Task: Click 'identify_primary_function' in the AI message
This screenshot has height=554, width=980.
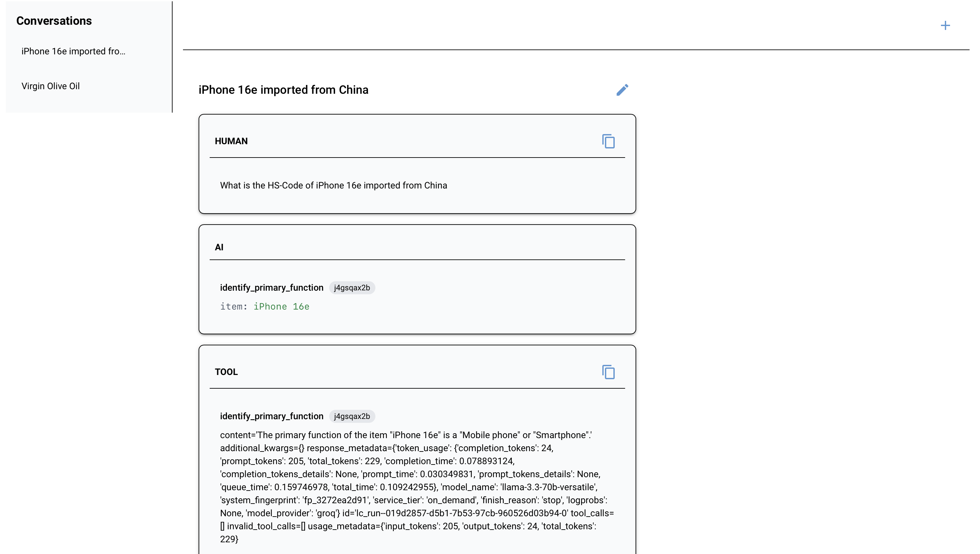Action: pyautogui.click(x=271, y=288)
